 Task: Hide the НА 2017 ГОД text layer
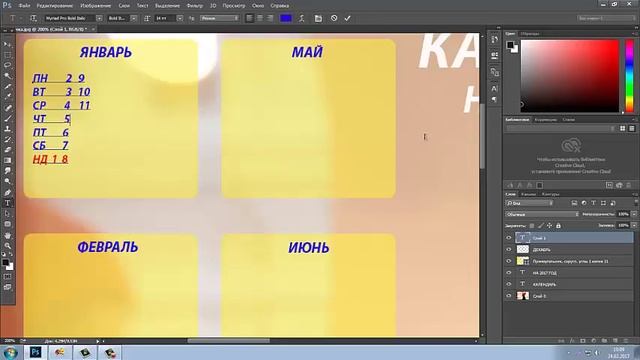(509, 272)
